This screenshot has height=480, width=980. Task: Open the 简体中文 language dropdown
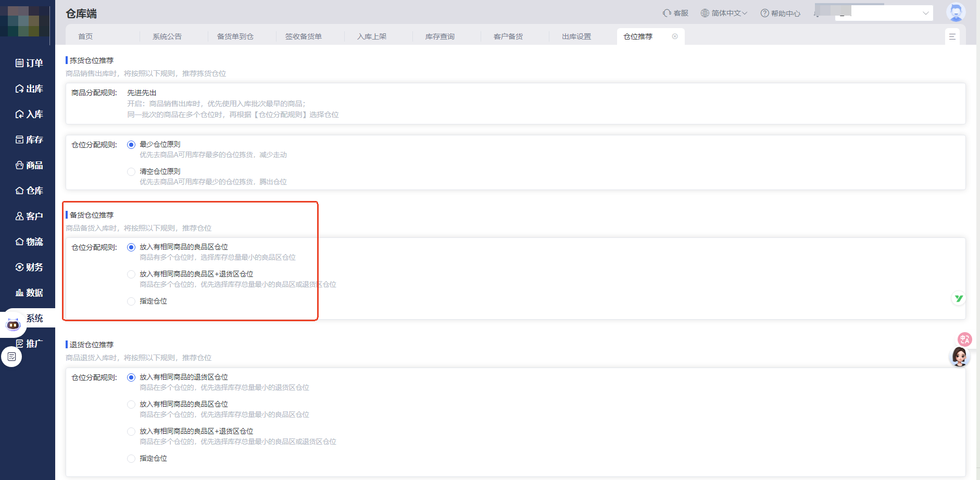point(724,12)
